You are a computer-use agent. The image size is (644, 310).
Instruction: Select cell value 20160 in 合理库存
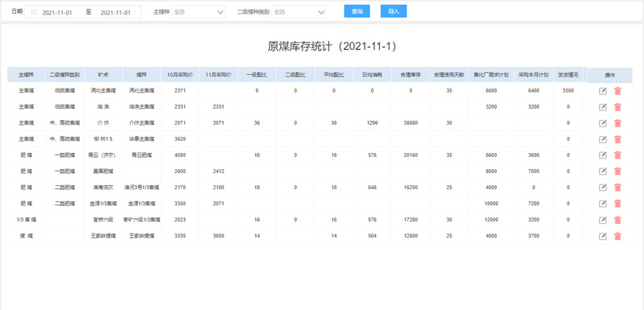(411, 155)
